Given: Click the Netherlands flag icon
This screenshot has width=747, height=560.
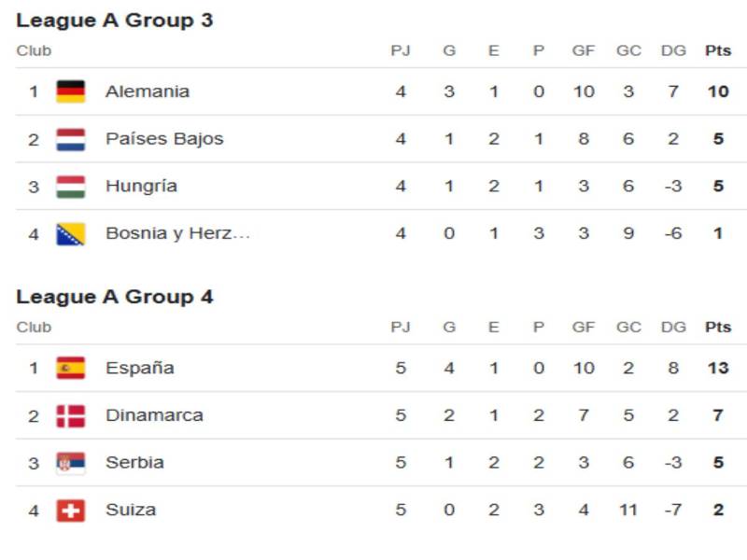Looking at the screenshot, I should click(70, 139).
